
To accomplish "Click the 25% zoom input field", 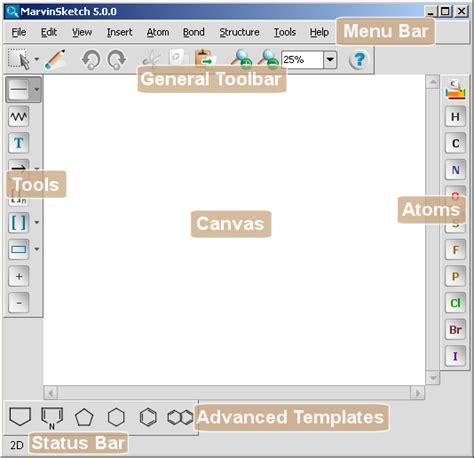I will click(x=302, y=60).
